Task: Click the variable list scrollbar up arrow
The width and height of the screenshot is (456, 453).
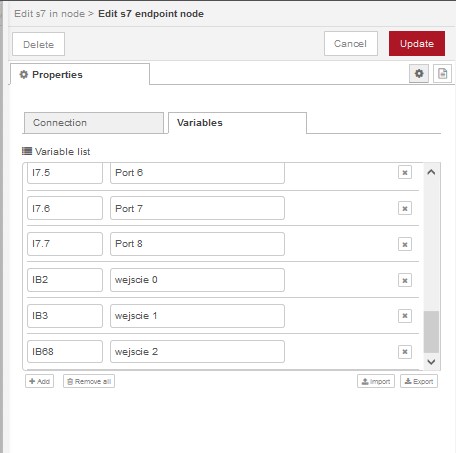Action: (x=431, y=172)
